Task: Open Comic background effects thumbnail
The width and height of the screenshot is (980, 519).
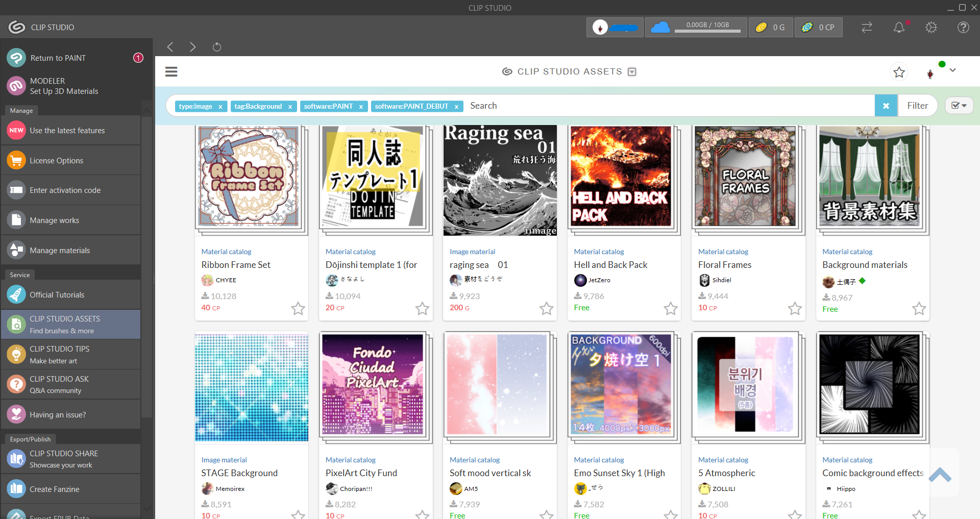Action: point(872,388)
